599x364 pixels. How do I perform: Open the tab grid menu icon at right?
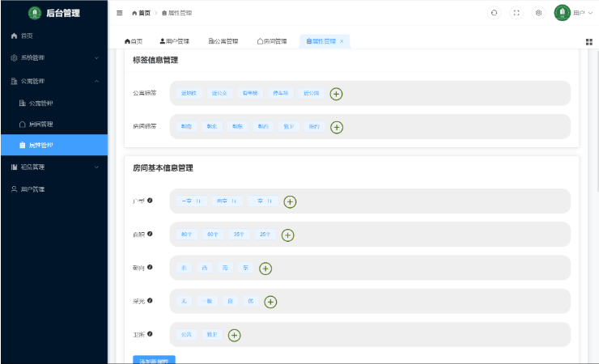[588, 41]
